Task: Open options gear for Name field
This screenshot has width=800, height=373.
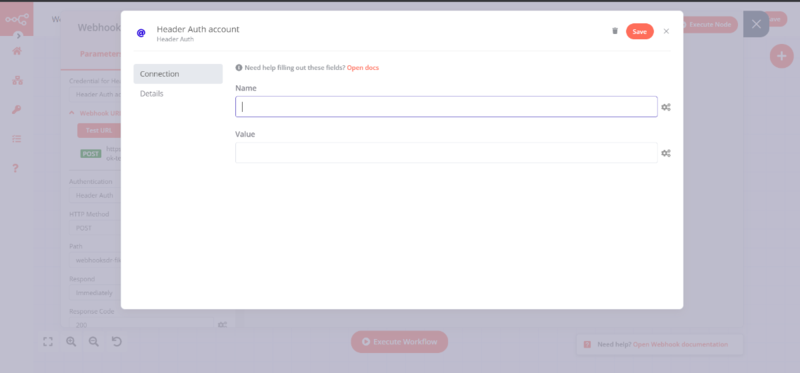Action: coord(666,107)
